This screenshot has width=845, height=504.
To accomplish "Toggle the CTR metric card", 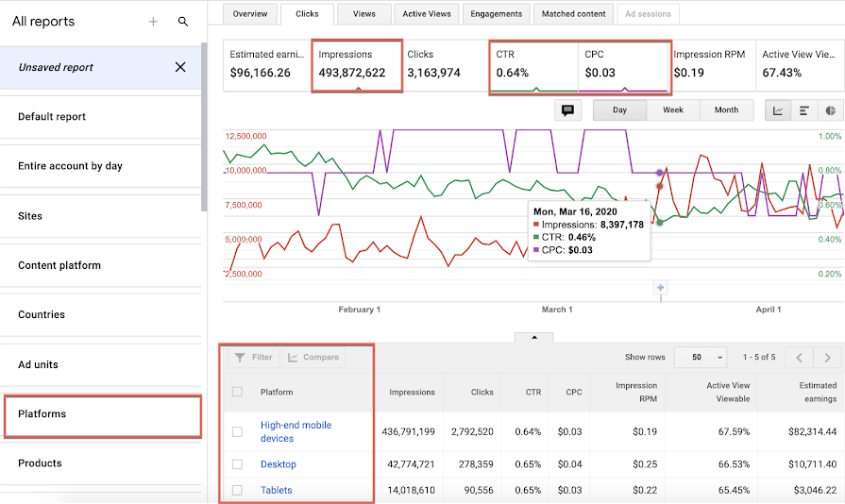I will 534,66.
